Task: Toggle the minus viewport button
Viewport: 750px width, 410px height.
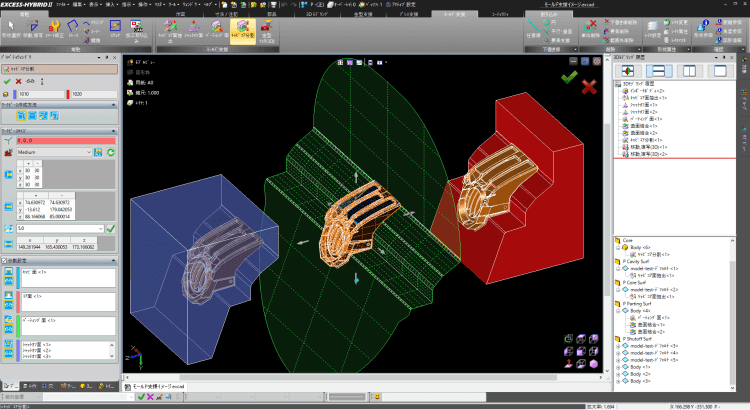Action: tap(574, 61)
